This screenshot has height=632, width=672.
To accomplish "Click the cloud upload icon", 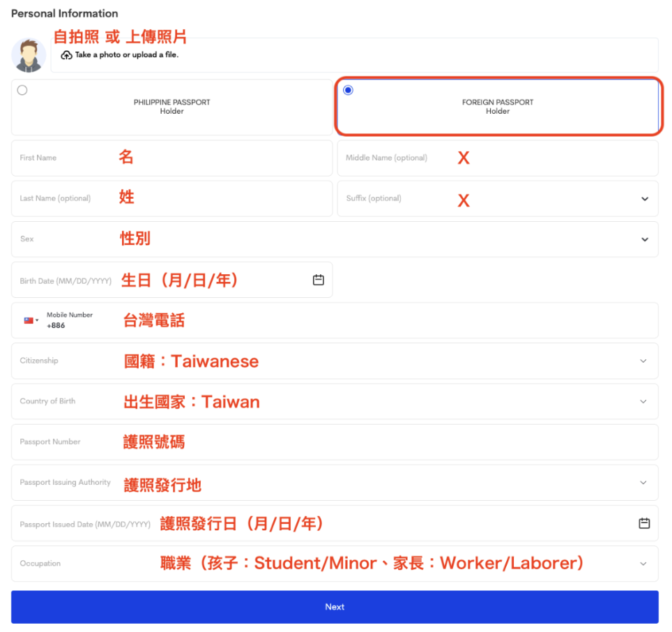I will coord(66,55).
